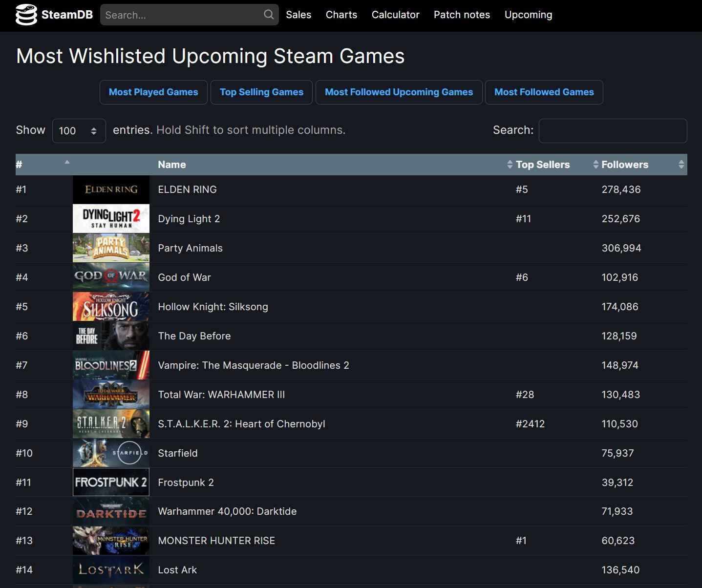Go to Top Selling Games
This screenshot has height=588, width=702.
pyautogui.click(x=261, y=92)
